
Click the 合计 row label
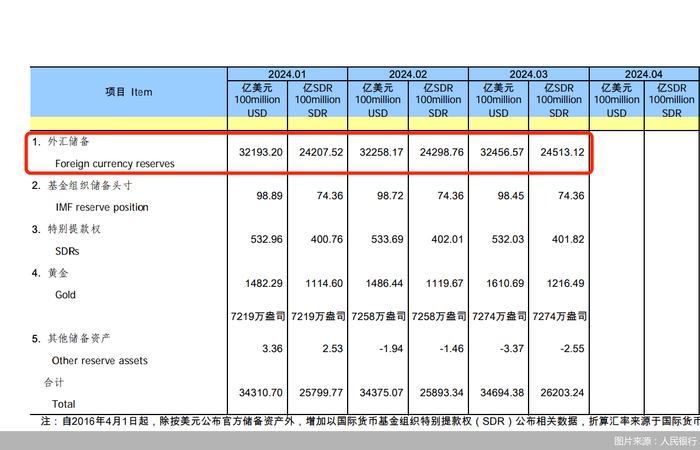click(54, 383)
